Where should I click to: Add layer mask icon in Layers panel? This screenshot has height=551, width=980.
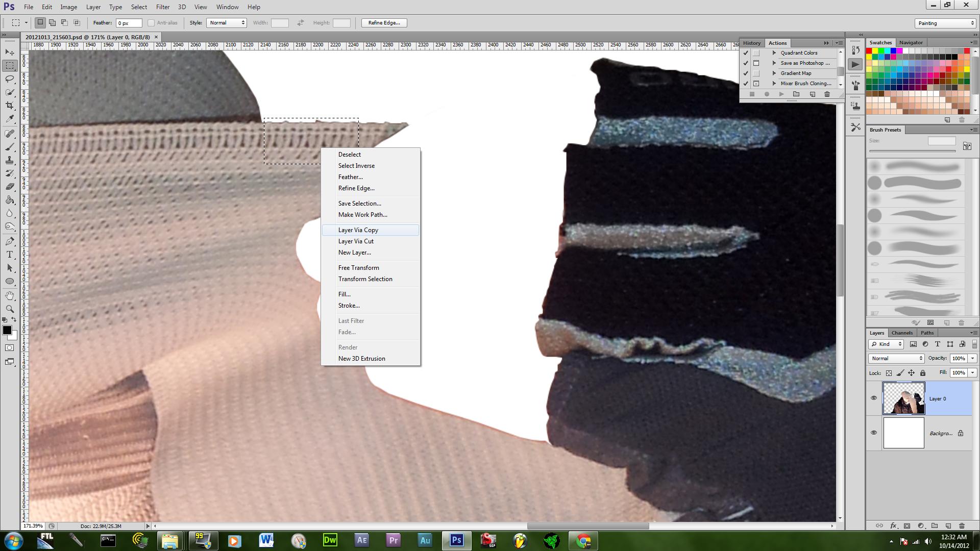907,525
